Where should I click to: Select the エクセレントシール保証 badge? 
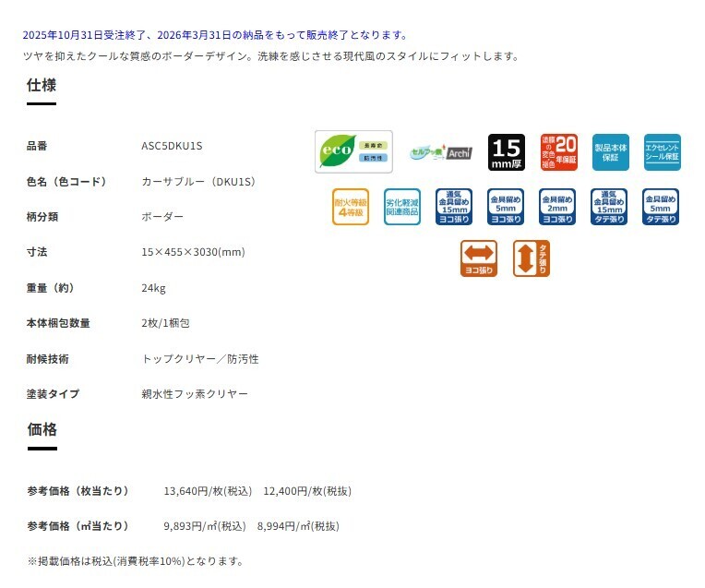tap(662, 152)
